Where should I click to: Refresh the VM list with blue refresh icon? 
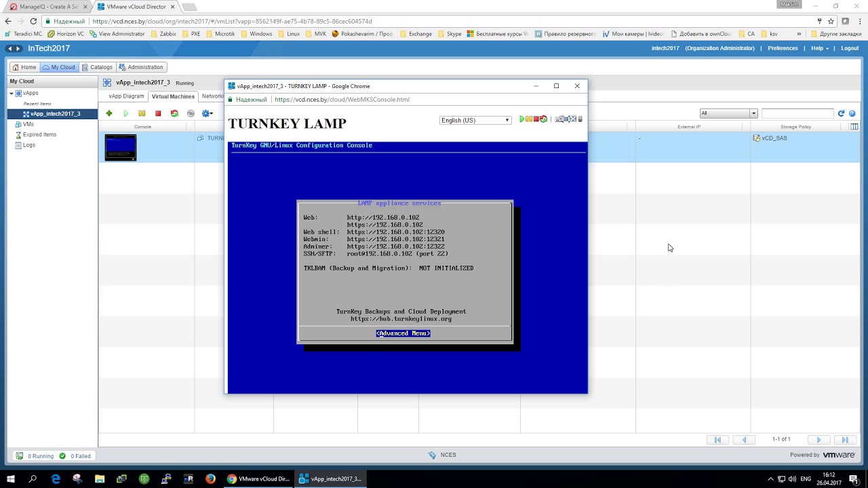point(842,113)
